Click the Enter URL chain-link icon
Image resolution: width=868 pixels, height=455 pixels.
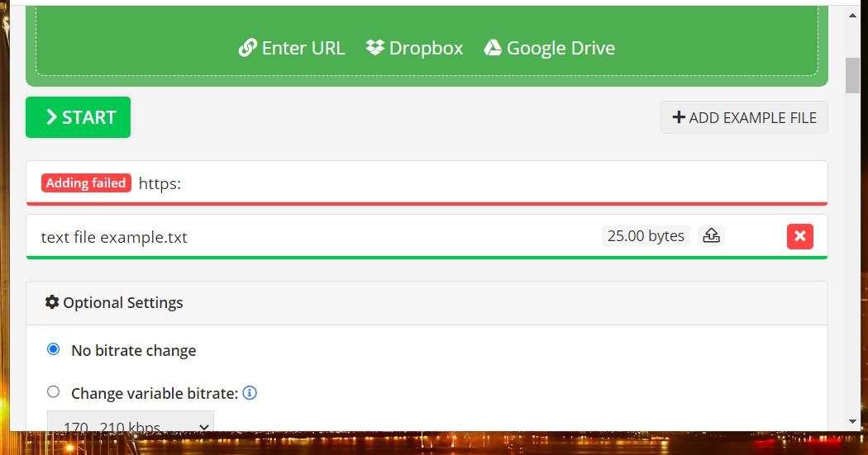click(x=247, y=48)
